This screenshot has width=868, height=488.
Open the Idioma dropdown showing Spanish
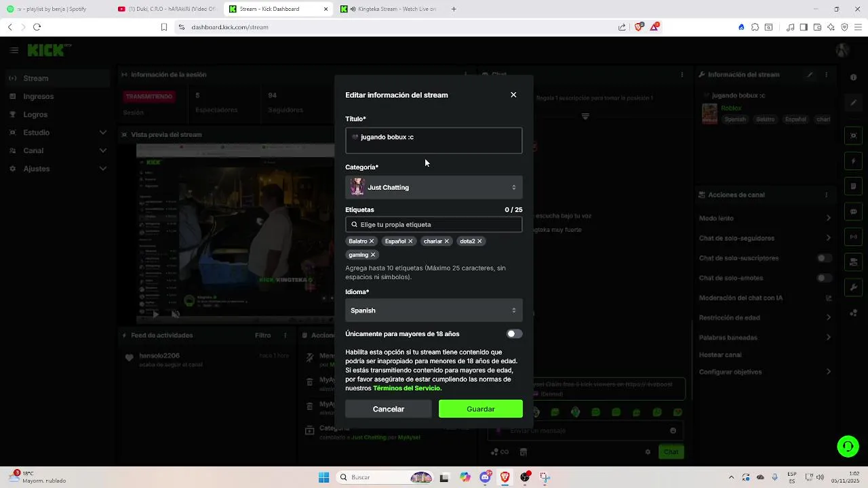click(x=434, y=310)
